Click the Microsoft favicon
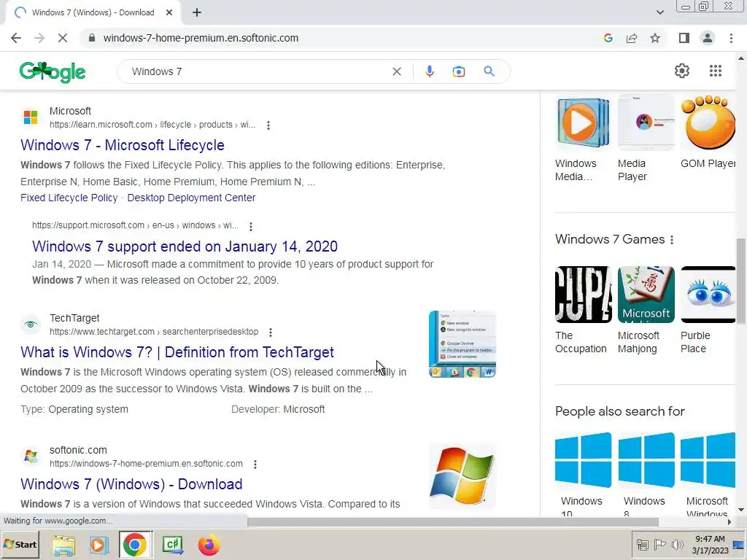Screen dimensions: 747x560 point(31,117)
